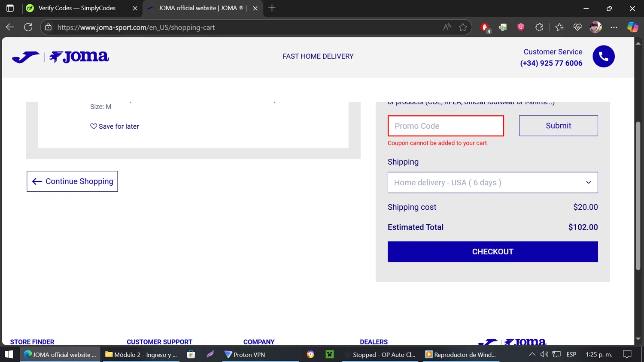Close the JOMA official website tab
The height and width of the screenshot is (362, 644).
255,8
